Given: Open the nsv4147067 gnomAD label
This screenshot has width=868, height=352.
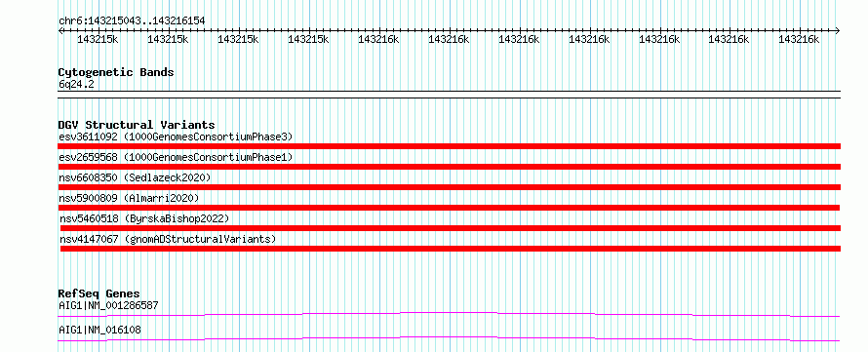Looking at the screenshot, I should [x=168, y=239].
